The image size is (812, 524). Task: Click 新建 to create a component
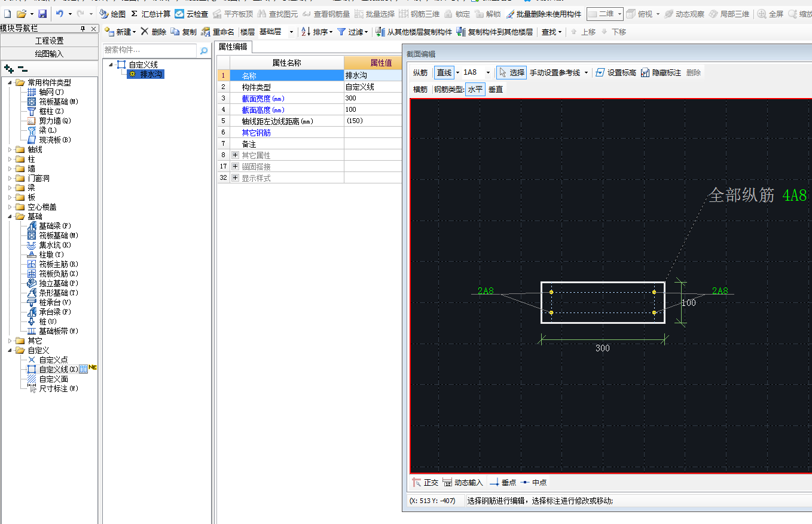[119, 32]
